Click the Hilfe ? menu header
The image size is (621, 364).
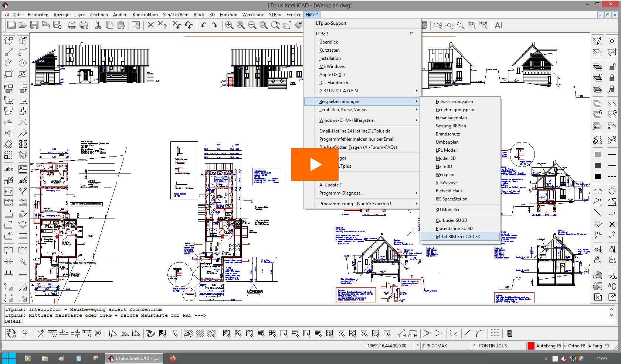click(x=312, y=15)
